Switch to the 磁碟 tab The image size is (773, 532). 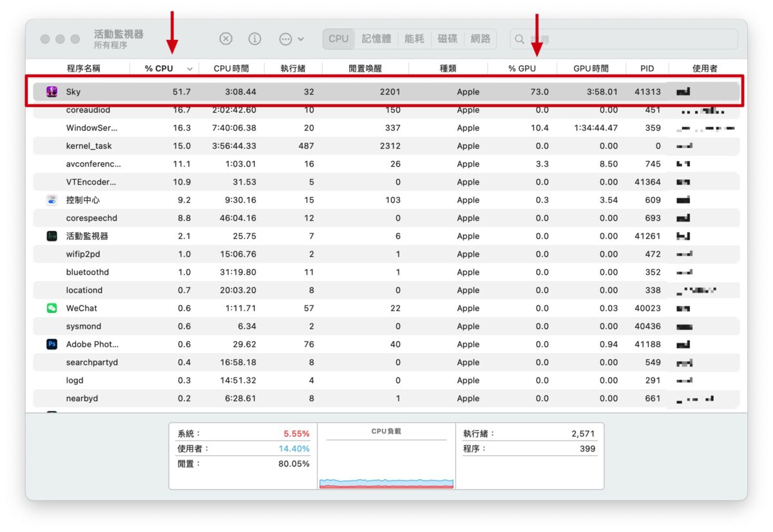pyautogui.click(x=448, y=39)
